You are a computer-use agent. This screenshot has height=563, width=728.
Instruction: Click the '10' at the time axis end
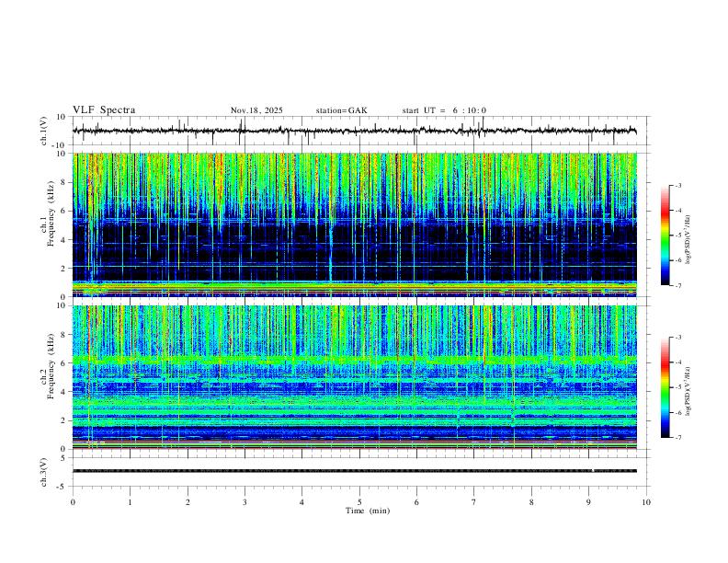coord(646,502)
